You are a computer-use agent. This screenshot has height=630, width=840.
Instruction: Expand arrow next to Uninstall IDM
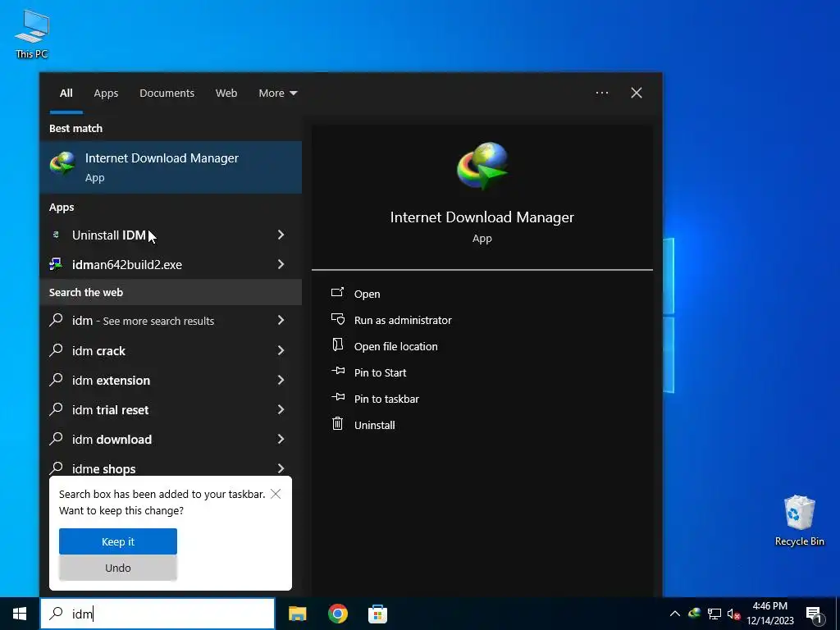[x=281, y=235]
